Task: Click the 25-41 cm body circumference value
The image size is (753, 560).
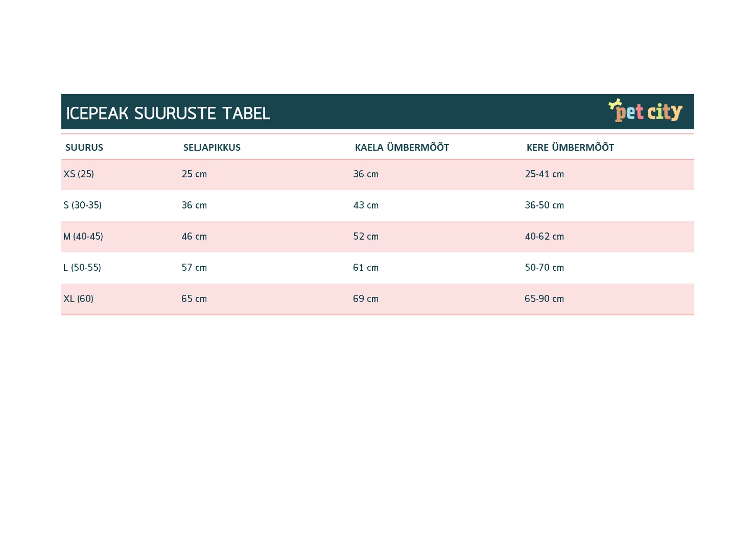Action: [x=545, y=174]
